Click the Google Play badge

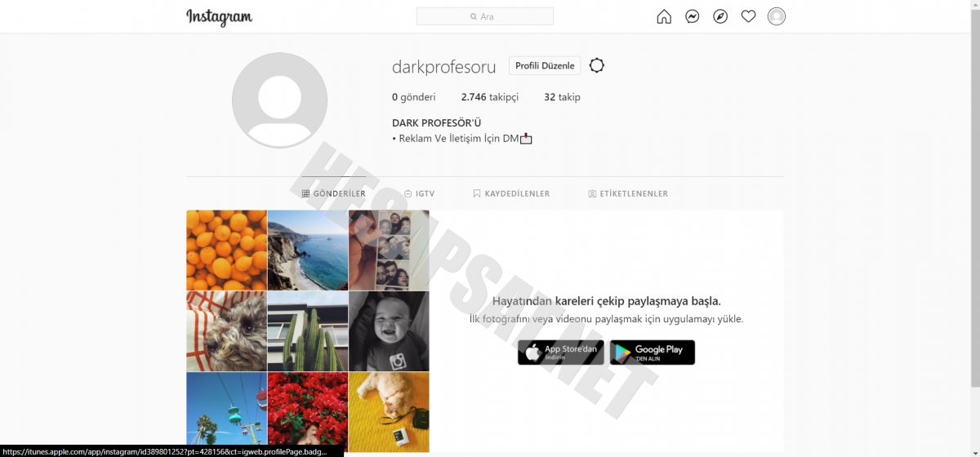[x=653, y=353]
